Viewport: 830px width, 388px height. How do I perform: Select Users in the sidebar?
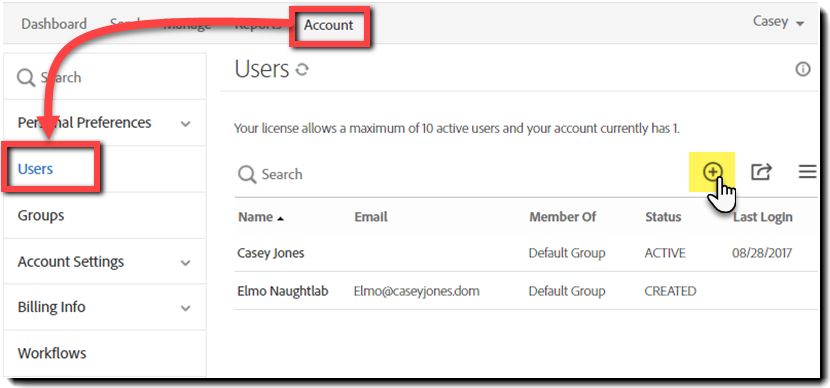(x=35, y=169)
